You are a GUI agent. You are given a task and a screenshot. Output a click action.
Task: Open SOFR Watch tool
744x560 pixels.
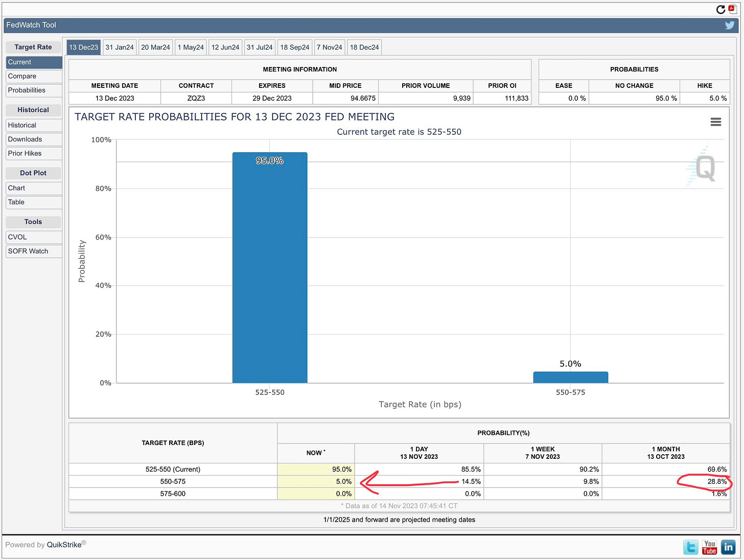point(28,251)
